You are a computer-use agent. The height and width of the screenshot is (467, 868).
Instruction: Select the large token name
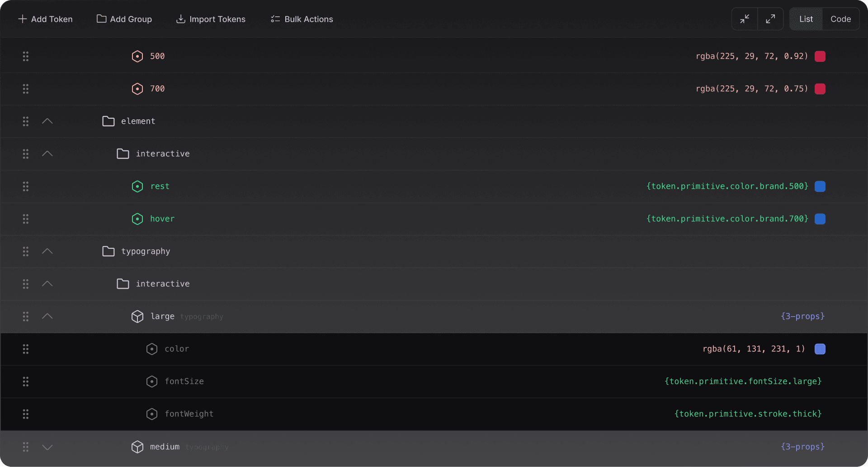pyautogui.click(x=162, y=317)
